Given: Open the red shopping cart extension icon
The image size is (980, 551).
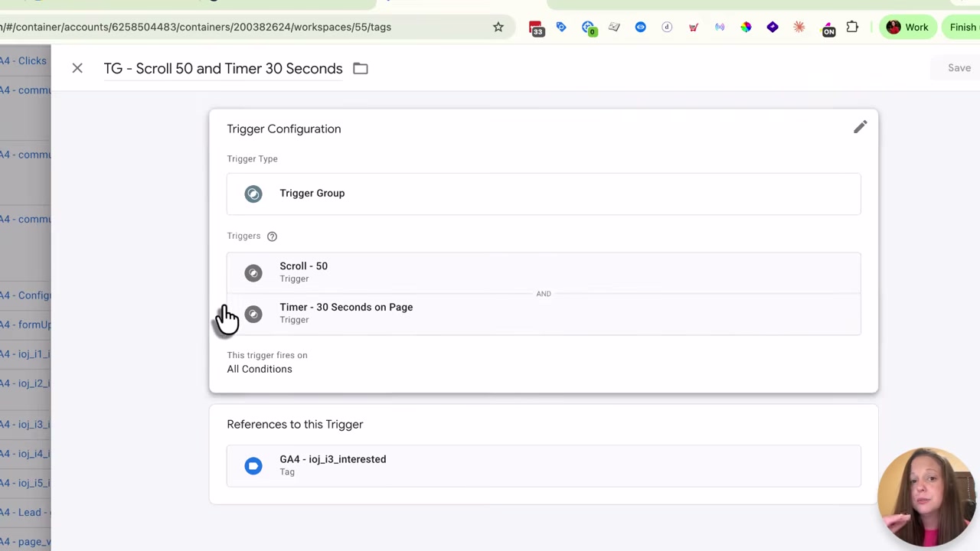Looking at the screenshot, I should tap(694, 27).
